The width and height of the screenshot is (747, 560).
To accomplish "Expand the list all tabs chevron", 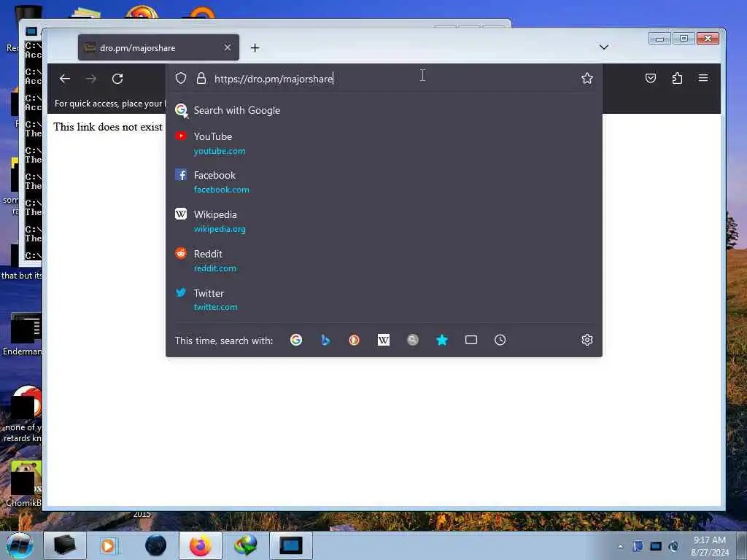I will click(x=603, y=47).
